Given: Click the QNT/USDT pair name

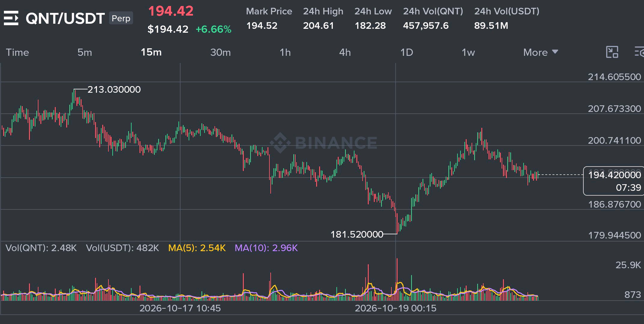Looking at the screenshot, I should [65, 18].
